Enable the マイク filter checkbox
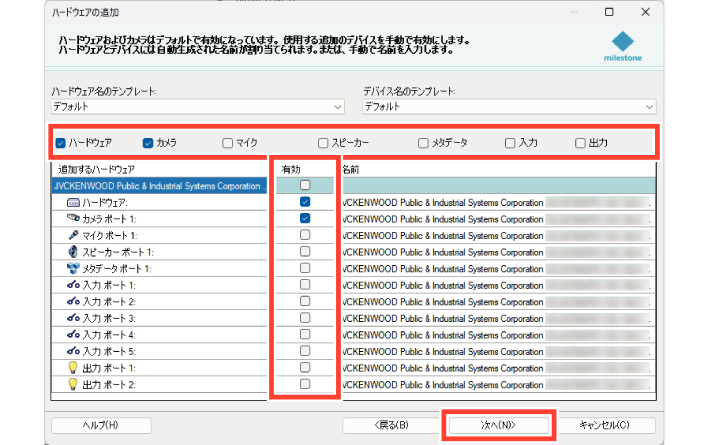The width and height of the screenshot is (708, 445). [x=228, y=143]
